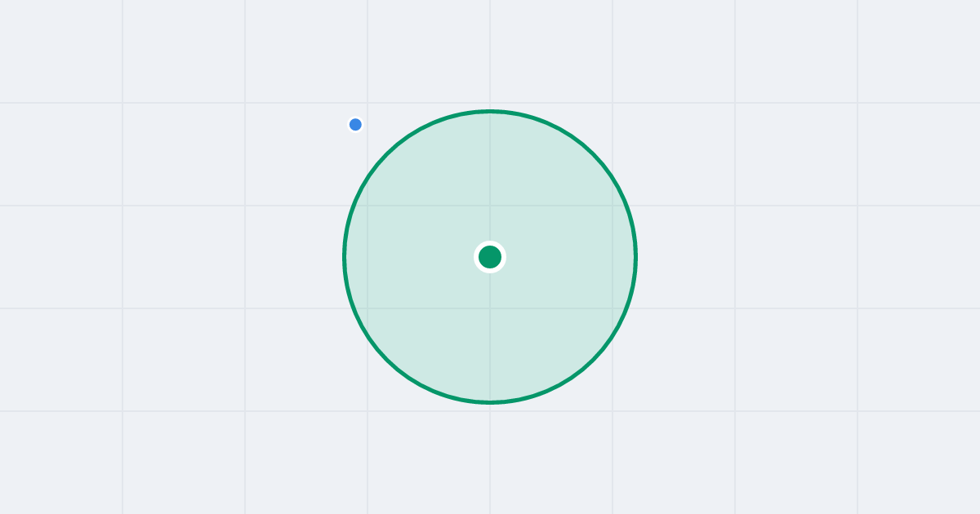Click the blue marker near the circle's edge

355,125
